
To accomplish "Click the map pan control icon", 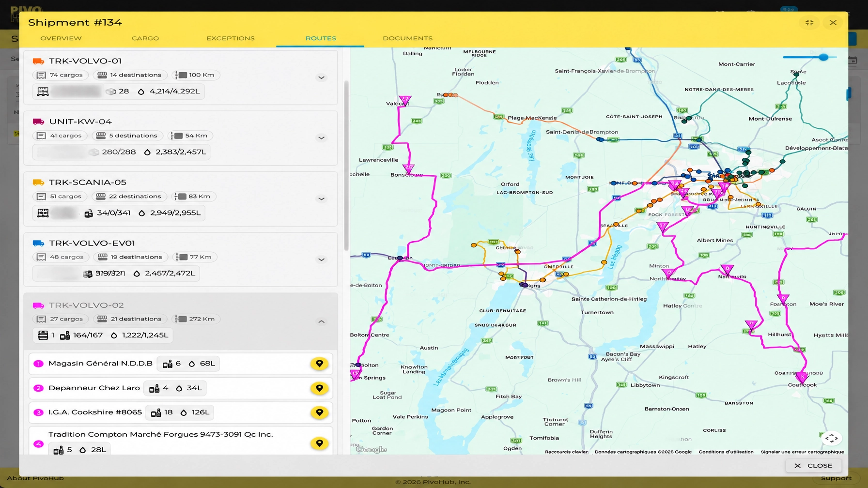I will [832, 438].
